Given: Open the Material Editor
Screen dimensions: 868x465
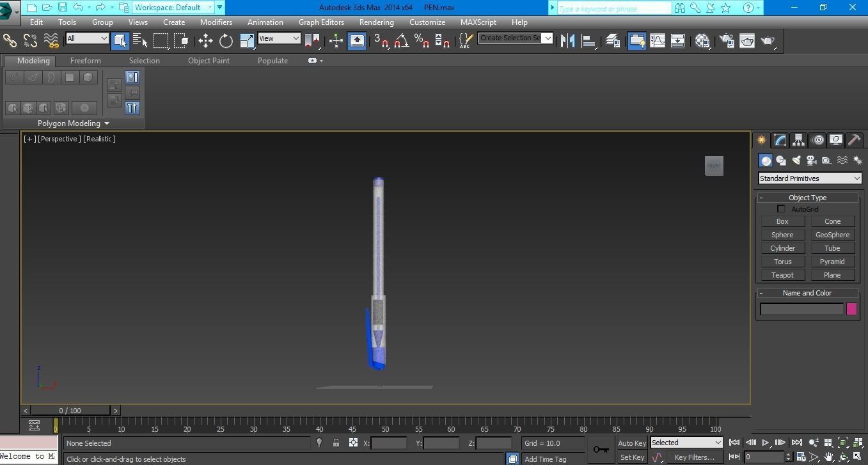Looking at the screenshot, I should point(702,41).
